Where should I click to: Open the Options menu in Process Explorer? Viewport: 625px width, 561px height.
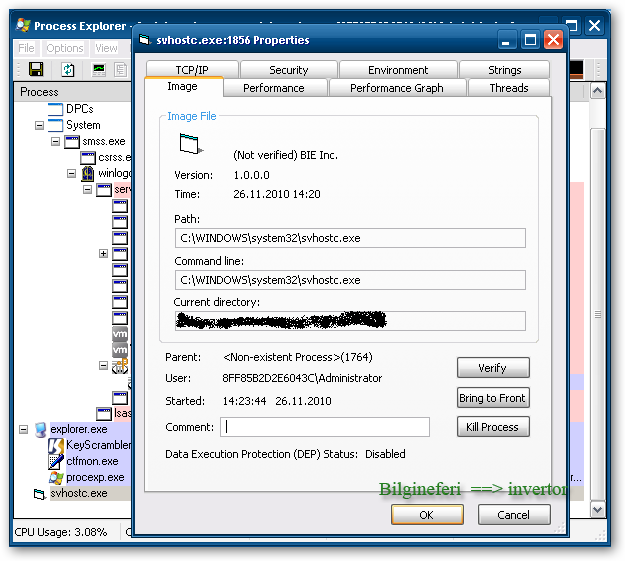pyautogui.click(x=65, y=48)
